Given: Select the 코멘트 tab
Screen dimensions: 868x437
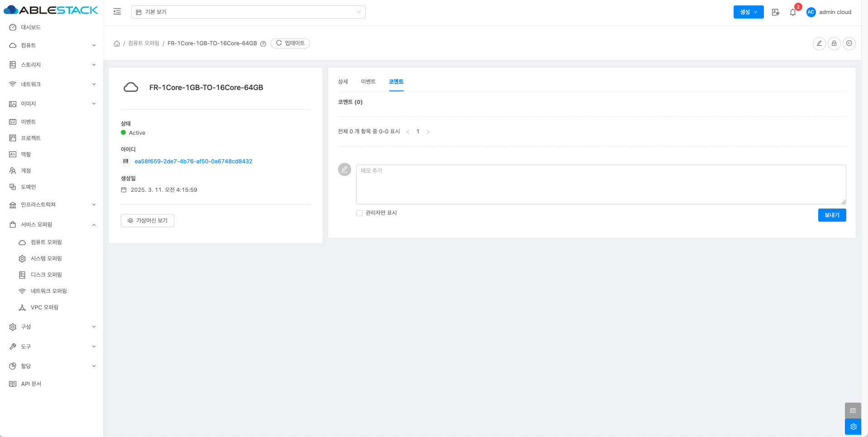Looking at the screenshot, I should point(396,81).
